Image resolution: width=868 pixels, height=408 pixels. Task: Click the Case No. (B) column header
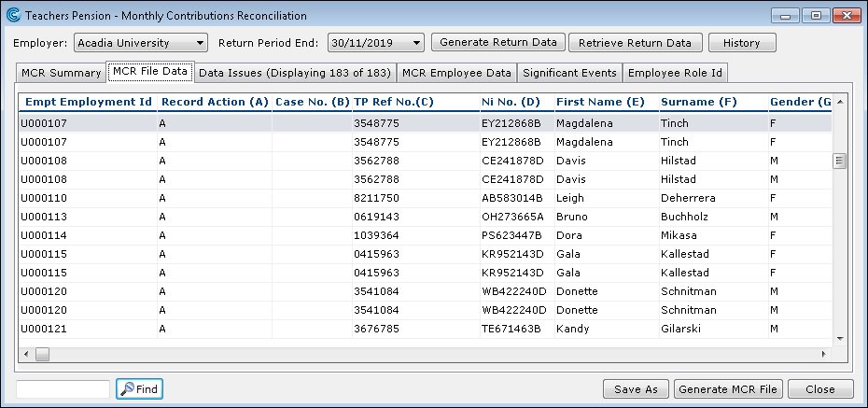tap(313, 103)
